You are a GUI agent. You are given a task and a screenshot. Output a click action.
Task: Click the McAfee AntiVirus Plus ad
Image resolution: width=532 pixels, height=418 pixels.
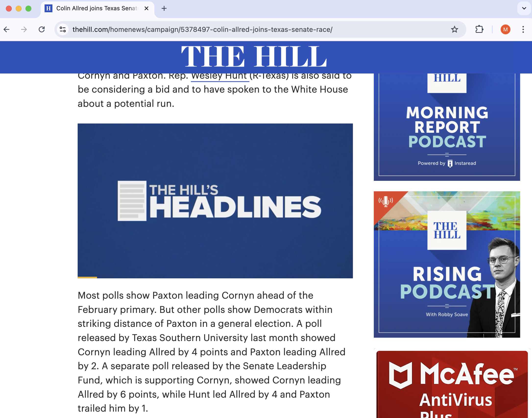pos(452,384)
